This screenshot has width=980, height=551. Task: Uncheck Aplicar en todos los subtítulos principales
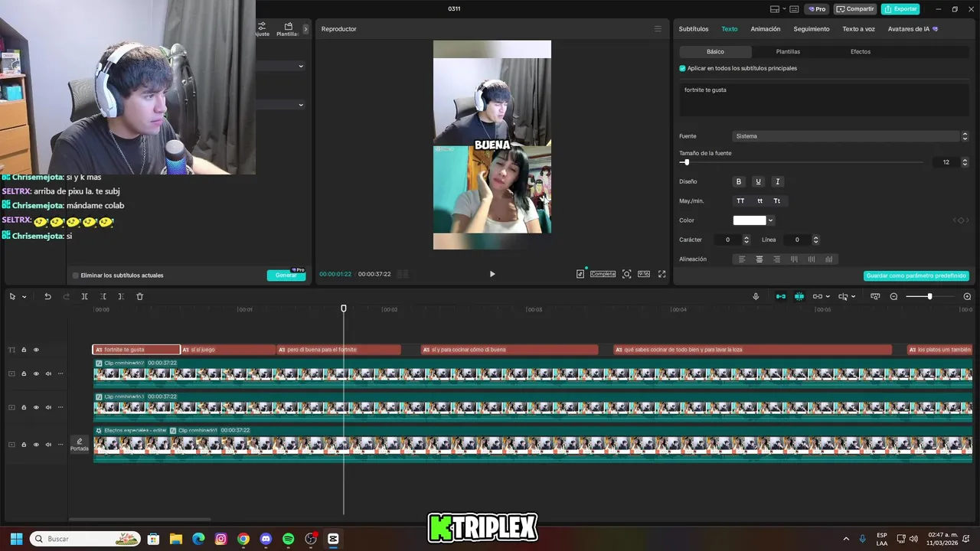(x=682, y=68)
